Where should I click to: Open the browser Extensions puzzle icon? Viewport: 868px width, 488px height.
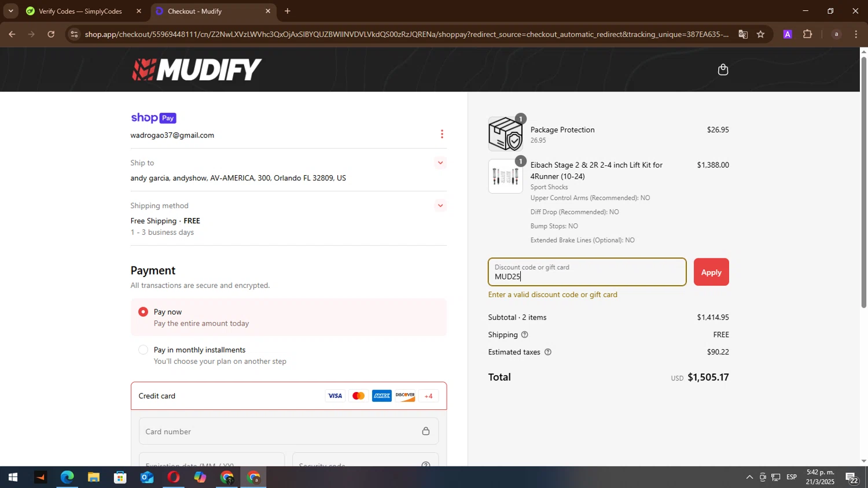click(x=808, y=35)
